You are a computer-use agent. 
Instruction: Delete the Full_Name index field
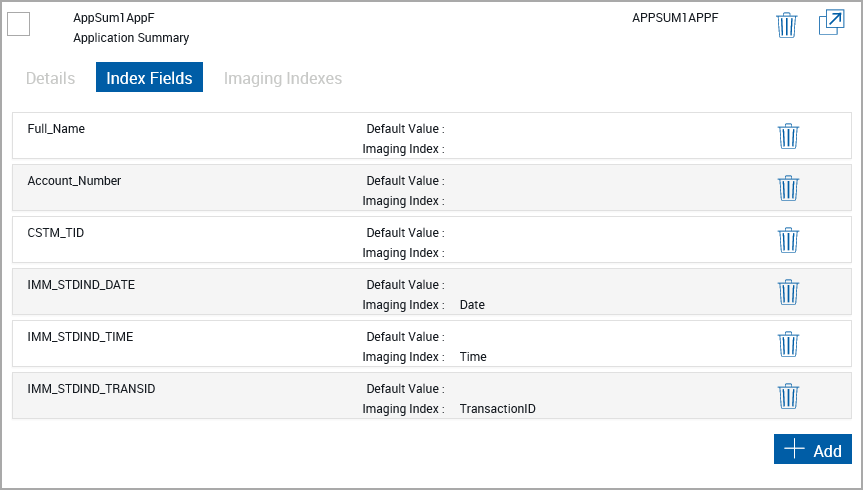pyautogui.click(x=789, y=136)
